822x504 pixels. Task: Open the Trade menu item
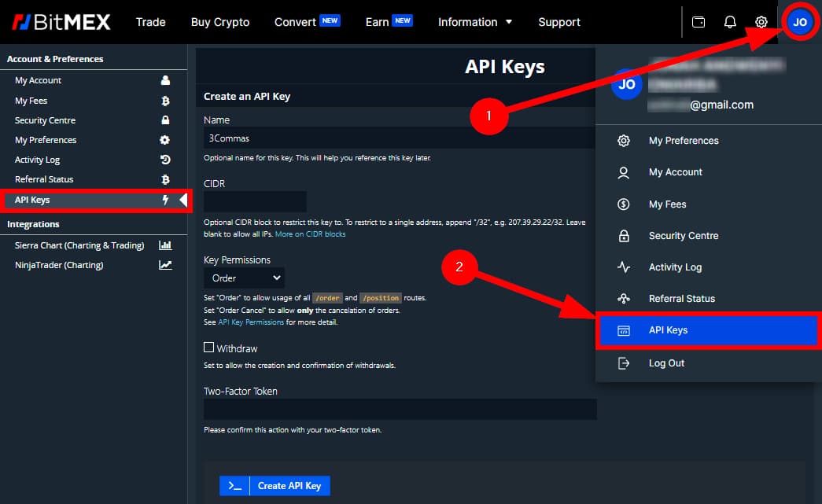(150, 22)
